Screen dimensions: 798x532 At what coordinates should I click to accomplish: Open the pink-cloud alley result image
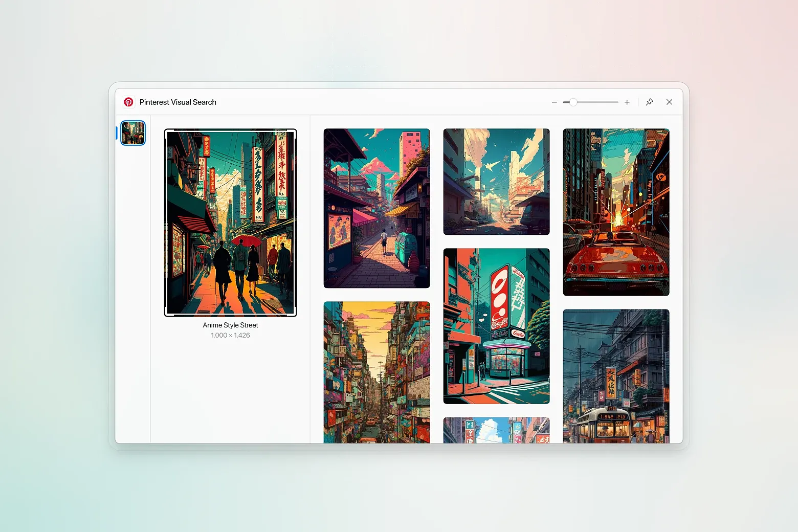click(376, 208)
